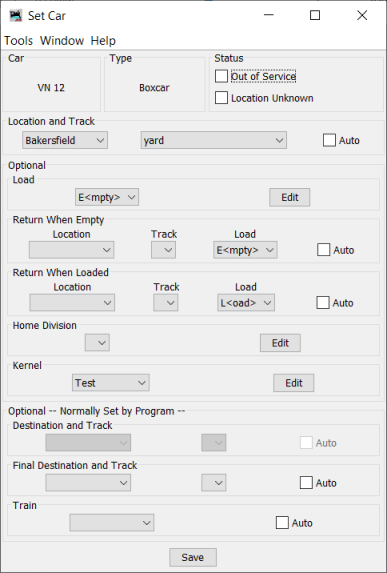
Task: Check the Out of Service checkbox
Action: pos(221,76)
